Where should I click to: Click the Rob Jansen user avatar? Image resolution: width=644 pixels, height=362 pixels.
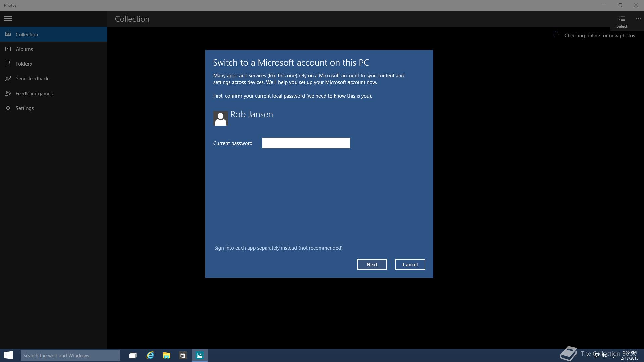click(220, 118)
